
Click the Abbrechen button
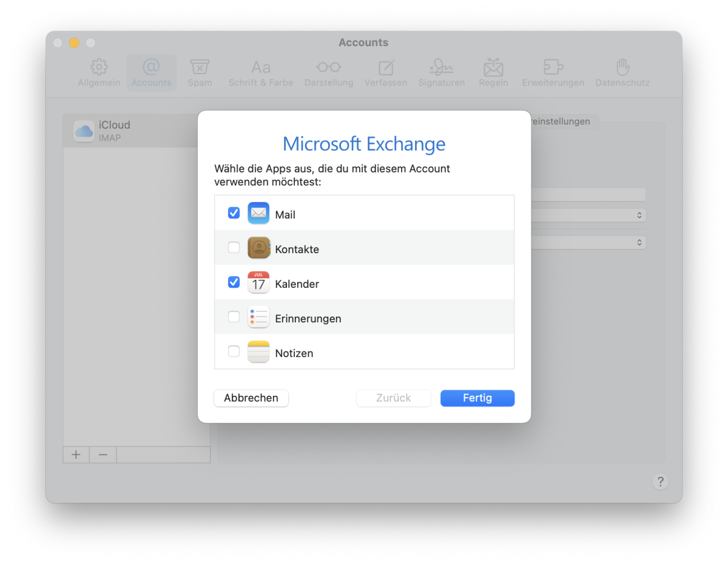[251, 398]
